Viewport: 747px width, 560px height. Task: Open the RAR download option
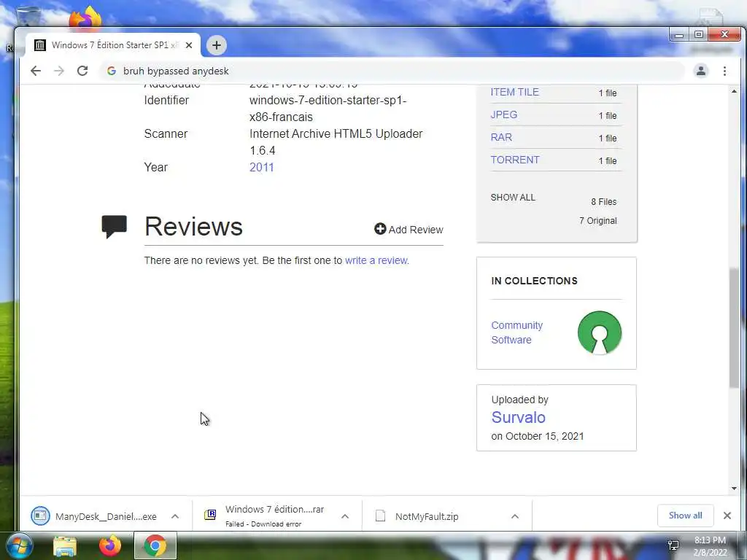pyautogui.click(x=501, y=137)
